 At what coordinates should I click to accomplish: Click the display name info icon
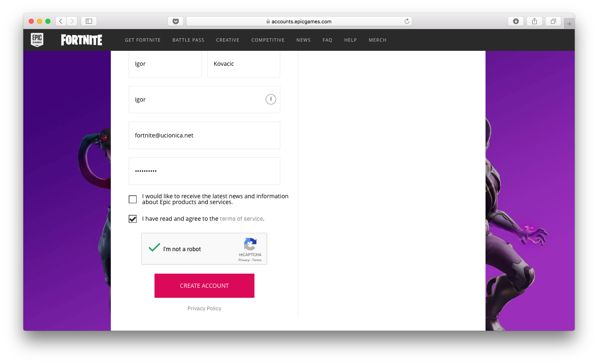271,99
